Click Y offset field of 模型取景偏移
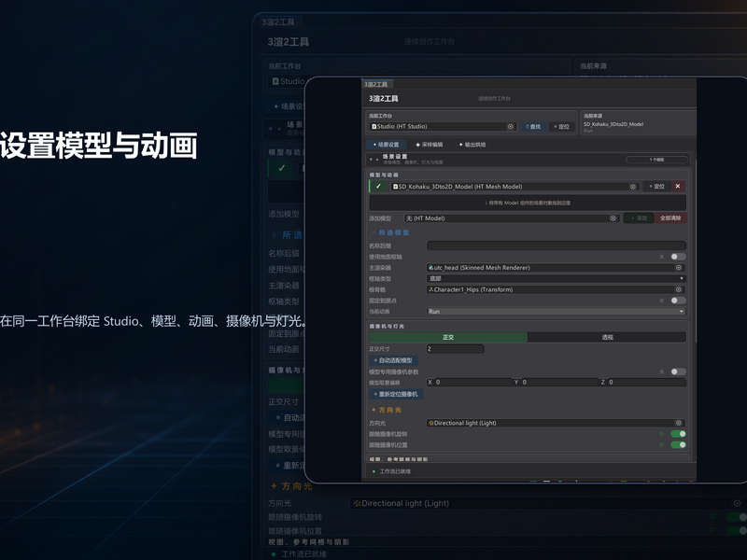Image resolution: width=747 pixels, height=560 pixels. [x=559, y=383]
